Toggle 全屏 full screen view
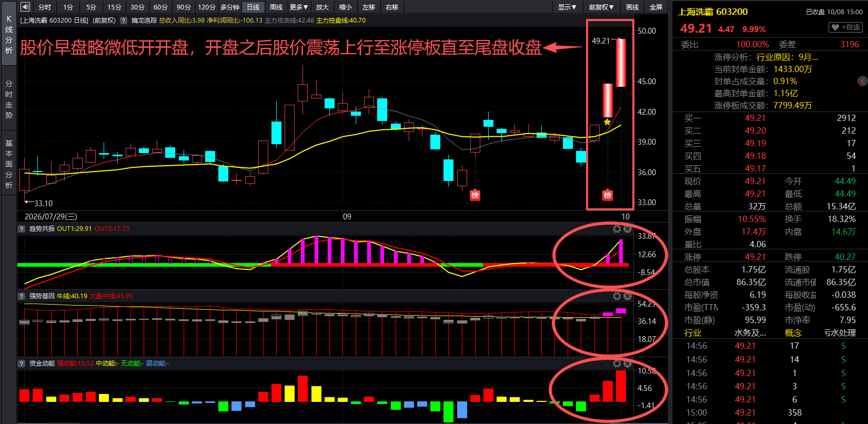Viewport: 868px width, 424px height. coord(656,7)
